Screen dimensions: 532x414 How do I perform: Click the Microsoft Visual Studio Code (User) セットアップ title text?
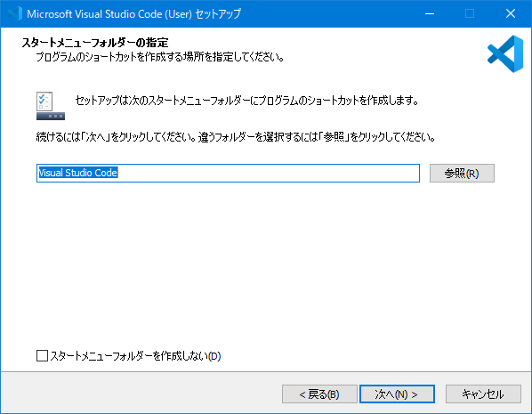pos(133,13)
